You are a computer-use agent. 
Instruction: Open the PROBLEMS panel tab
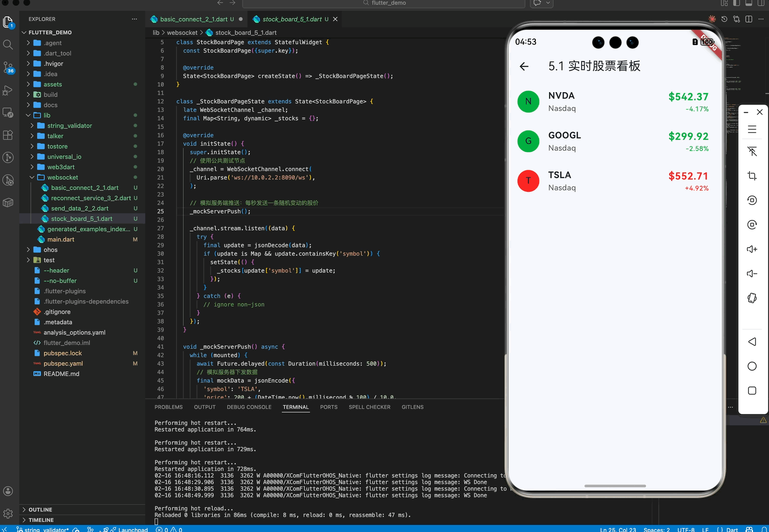point(168,407)
